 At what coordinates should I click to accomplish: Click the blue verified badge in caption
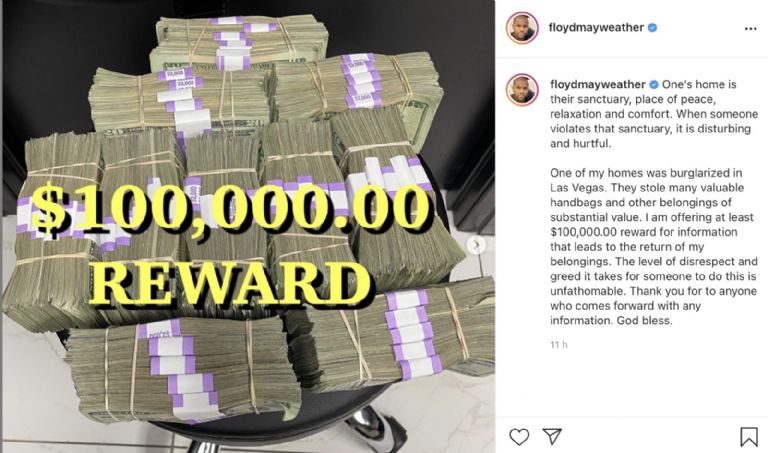point(653,85)
